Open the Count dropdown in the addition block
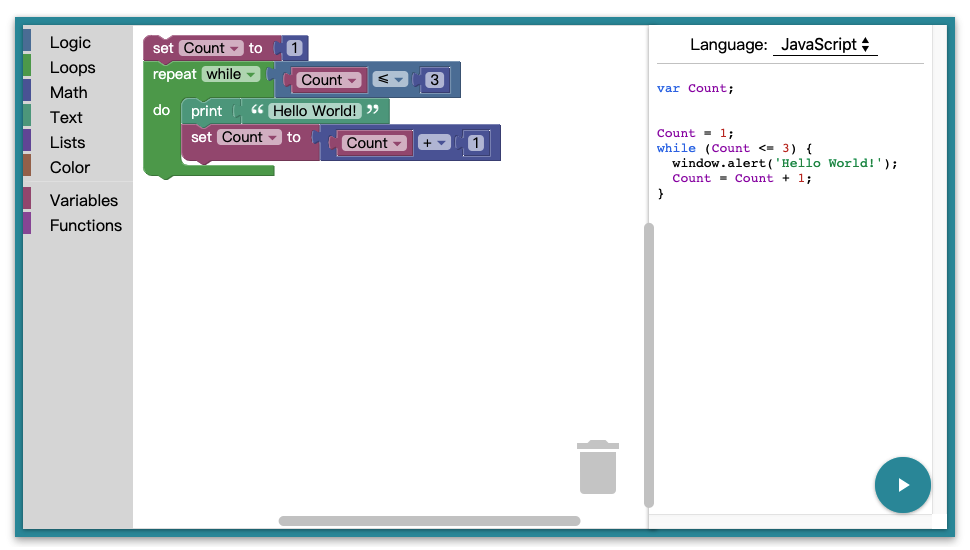This screenshot has width=970, height=550. (374, 143)
